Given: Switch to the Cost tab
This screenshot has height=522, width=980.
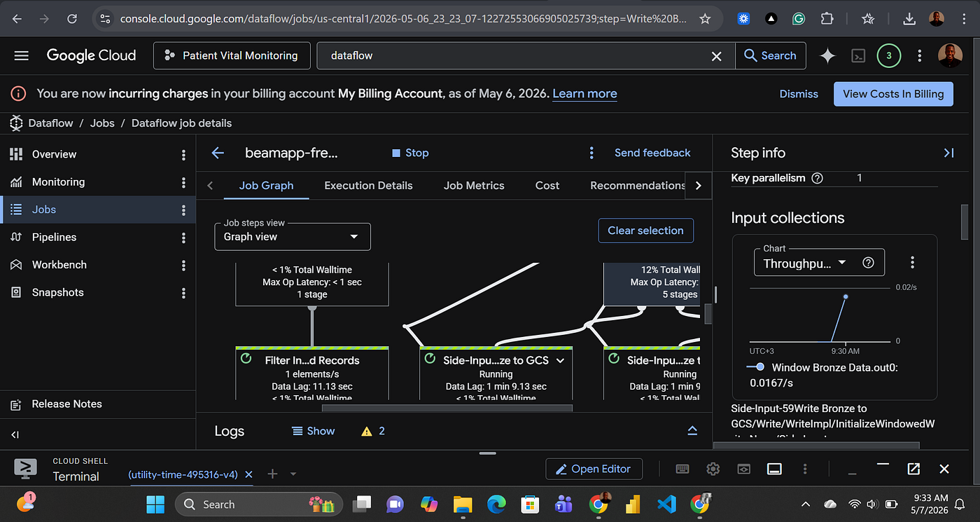Looking at the screenshot, I should [x=547, y=186].
